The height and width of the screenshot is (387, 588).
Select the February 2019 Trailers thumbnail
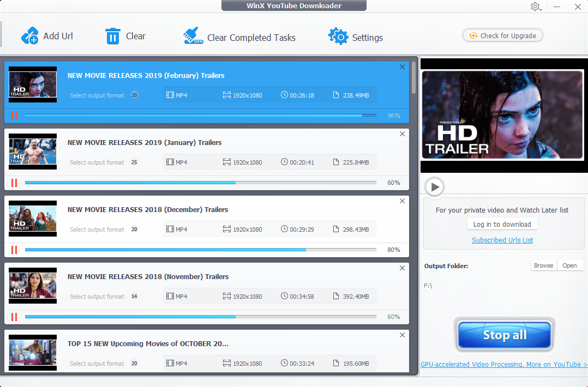click(33, 84)
